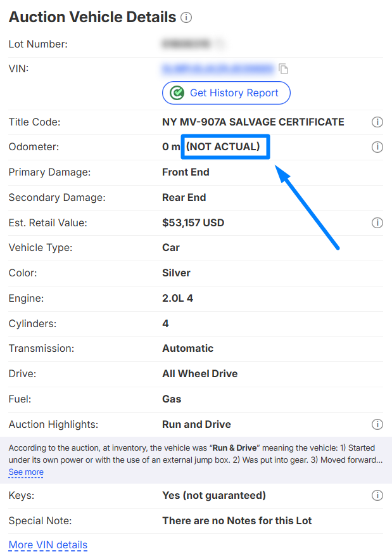This screenshot has height=554, width=392.
Task: Click the highlighted (NOT ACTUAL) odometer label
Action: [x=225, y=147]
